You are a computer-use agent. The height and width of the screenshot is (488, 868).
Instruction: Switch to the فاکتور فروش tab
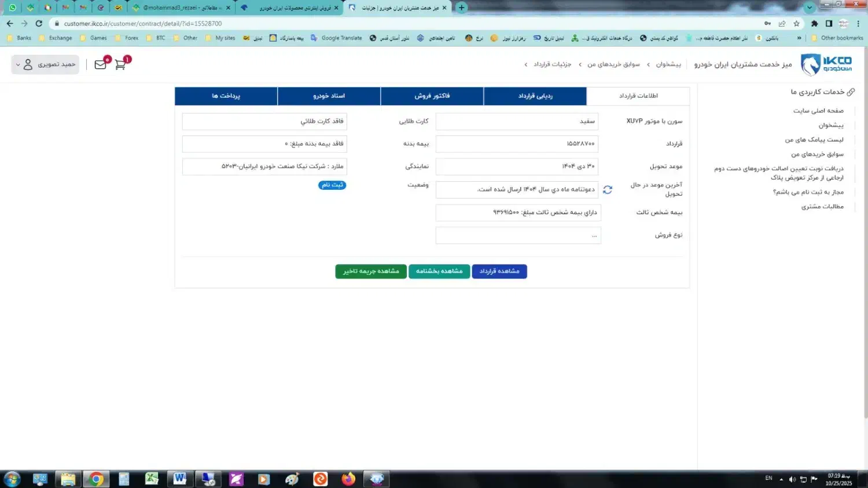[x=432, y=96]
